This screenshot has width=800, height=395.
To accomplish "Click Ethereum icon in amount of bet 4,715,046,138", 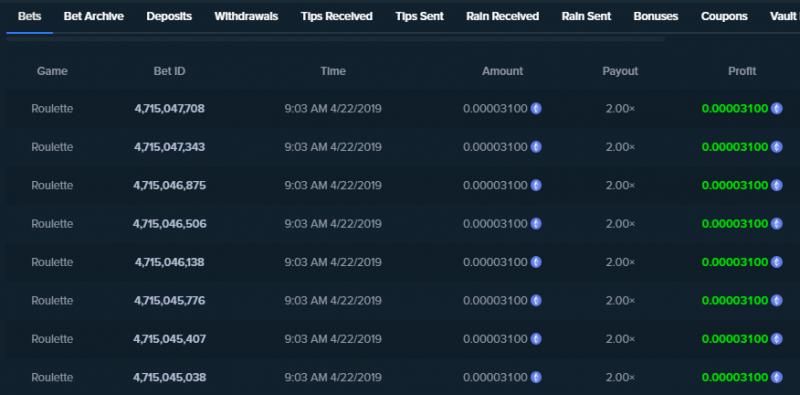I will [536, 262].
